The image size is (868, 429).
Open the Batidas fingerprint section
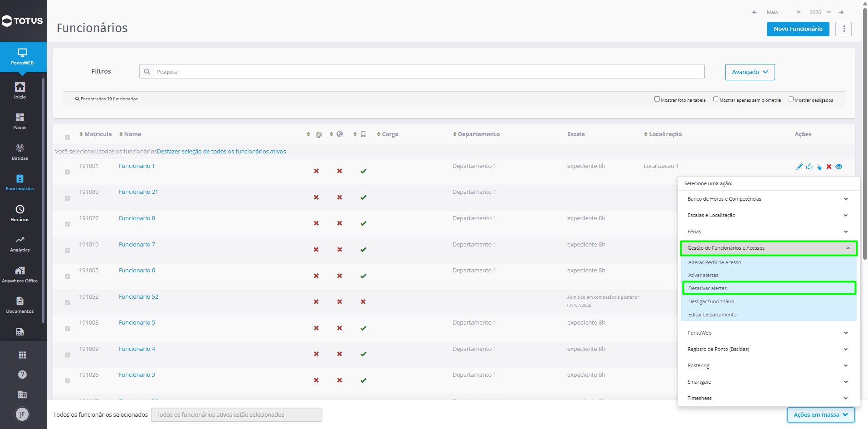pos(20,152)
